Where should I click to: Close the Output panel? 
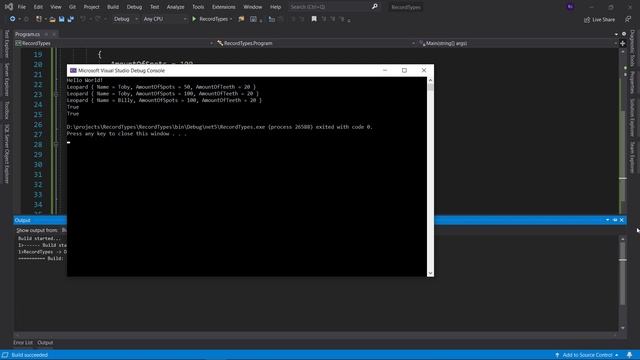tap(622, 220)
